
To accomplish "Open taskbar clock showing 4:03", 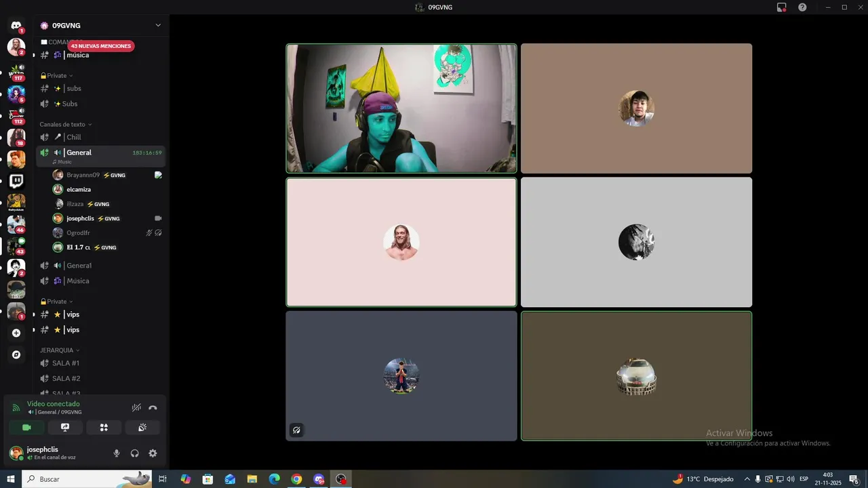I will (828, 479).
